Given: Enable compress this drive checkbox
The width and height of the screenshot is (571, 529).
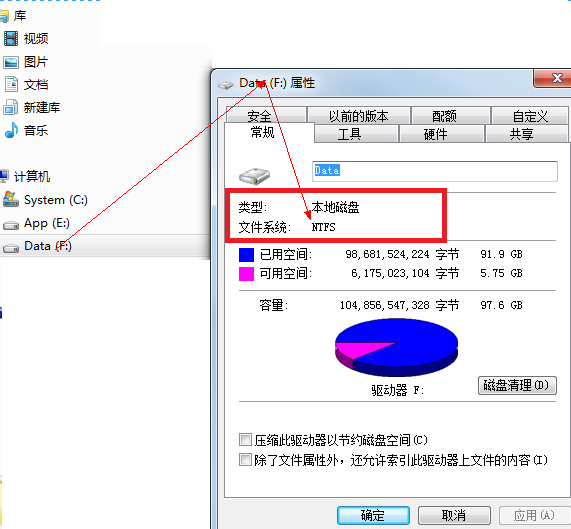Looking at the screenshot, I should tap(245, 439).
